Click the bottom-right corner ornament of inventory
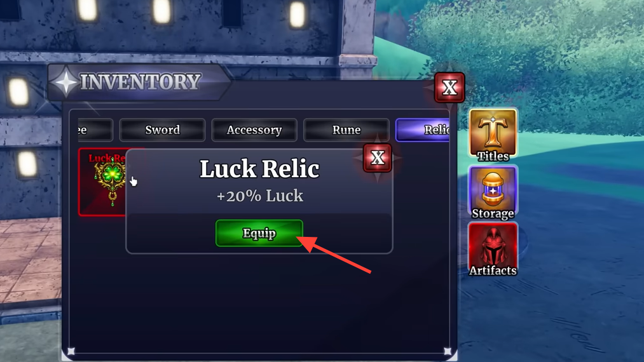 [x=448, y=351]
